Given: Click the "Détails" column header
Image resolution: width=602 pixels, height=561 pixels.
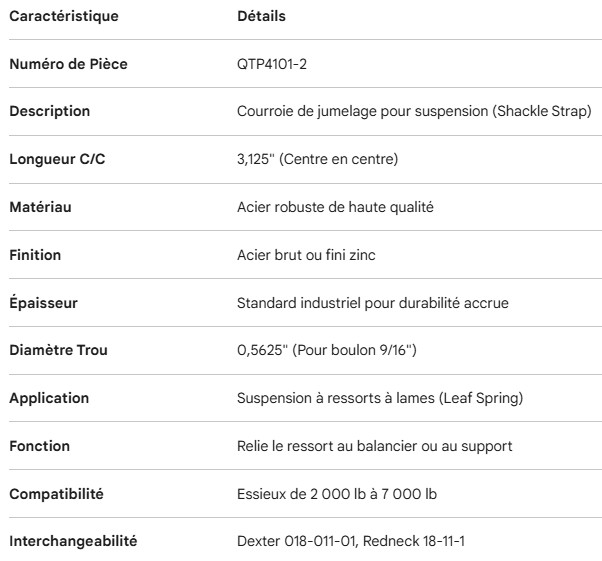Looking at the screenshot, I should tap(259, 17).
